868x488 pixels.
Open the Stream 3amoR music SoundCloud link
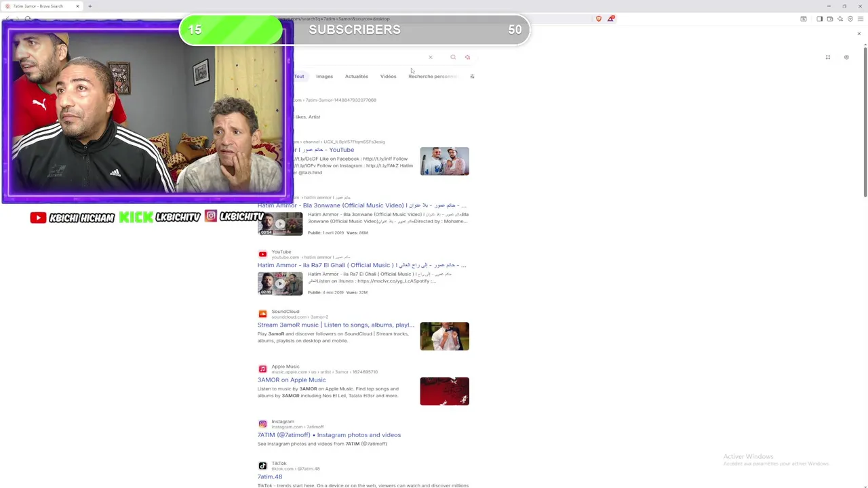point(336,325)
